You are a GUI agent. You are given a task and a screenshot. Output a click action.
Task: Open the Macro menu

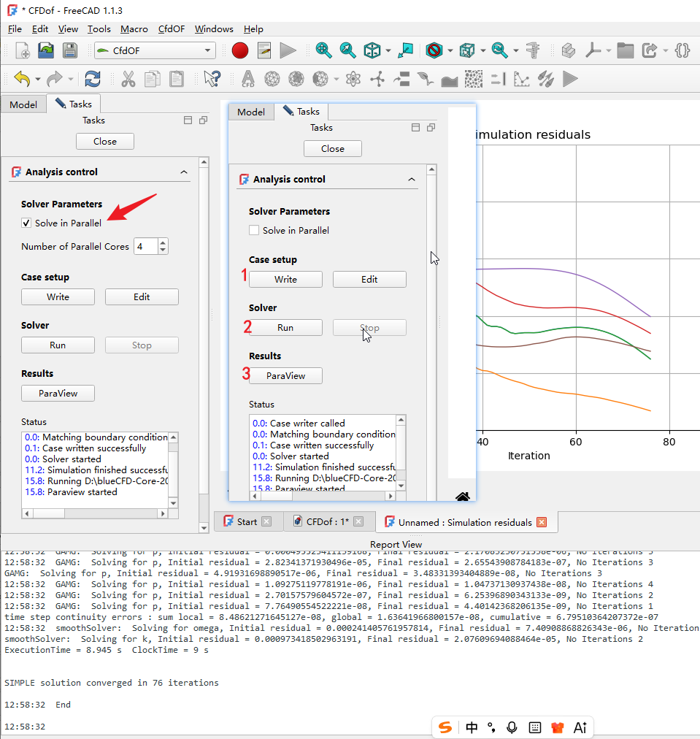[x=134, y=28]
